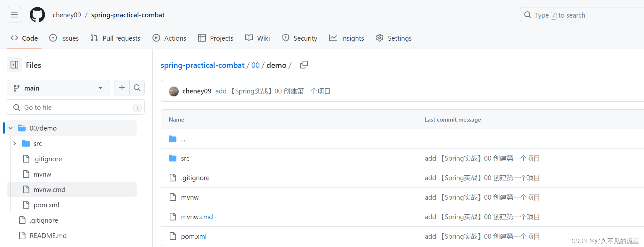Switch to the Code tab
This screenshot has width=644, height=247.
point(24,38)
